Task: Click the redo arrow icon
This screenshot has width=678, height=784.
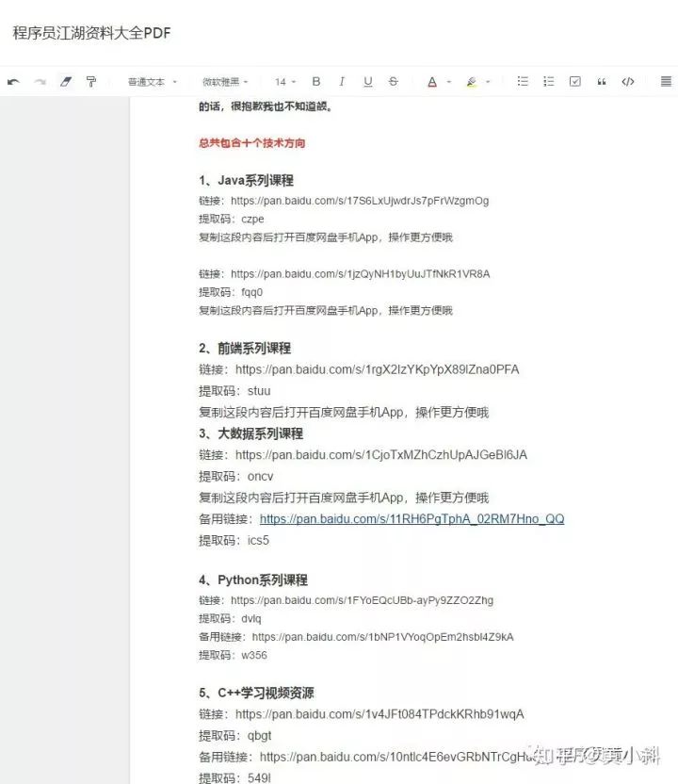Action: (40, 81)
